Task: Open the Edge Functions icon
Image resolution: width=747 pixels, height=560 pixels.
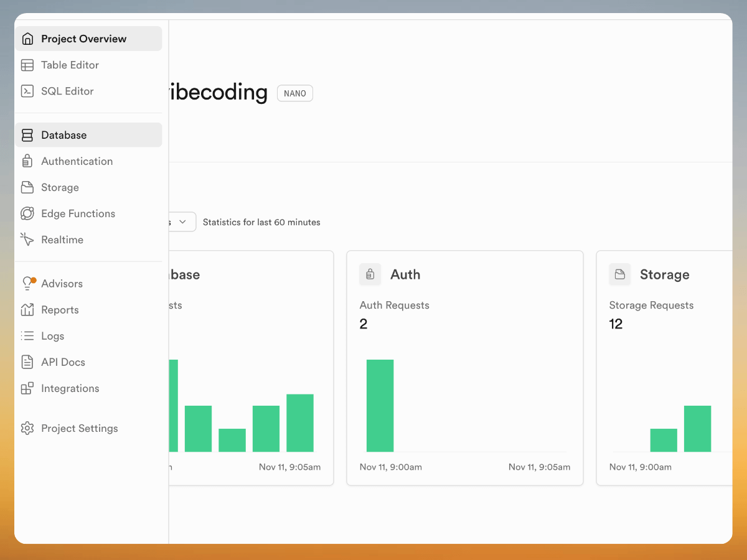Action: pyautogui.click(x=27, y=213)
